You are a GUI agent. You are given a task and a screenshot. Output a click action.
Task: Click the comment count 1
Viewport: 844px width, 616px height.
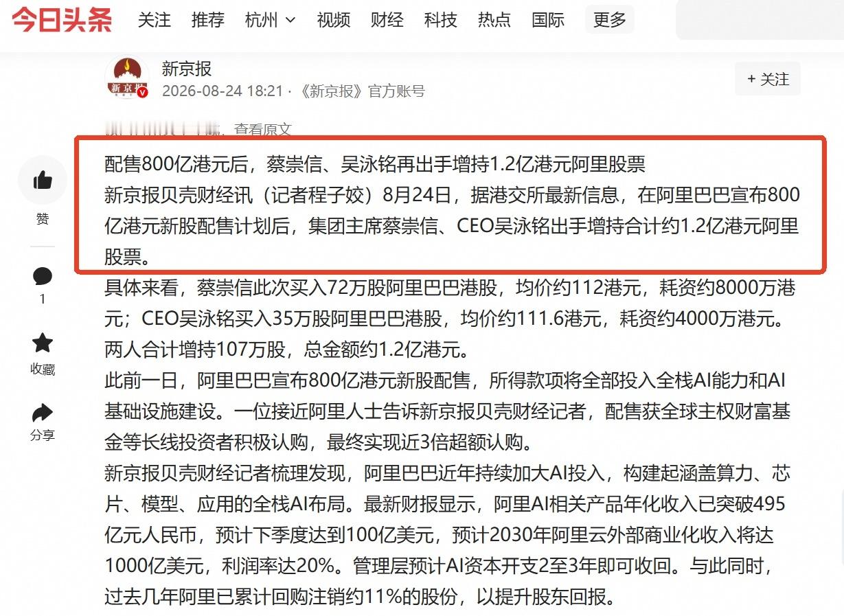pos(43,299)
